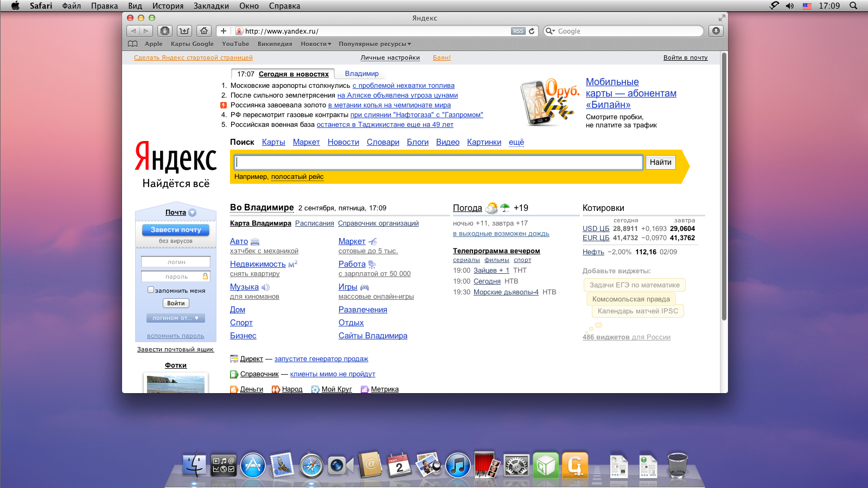Expand Популярные ресурсы bookmarks dropdown

click(375, 44)
